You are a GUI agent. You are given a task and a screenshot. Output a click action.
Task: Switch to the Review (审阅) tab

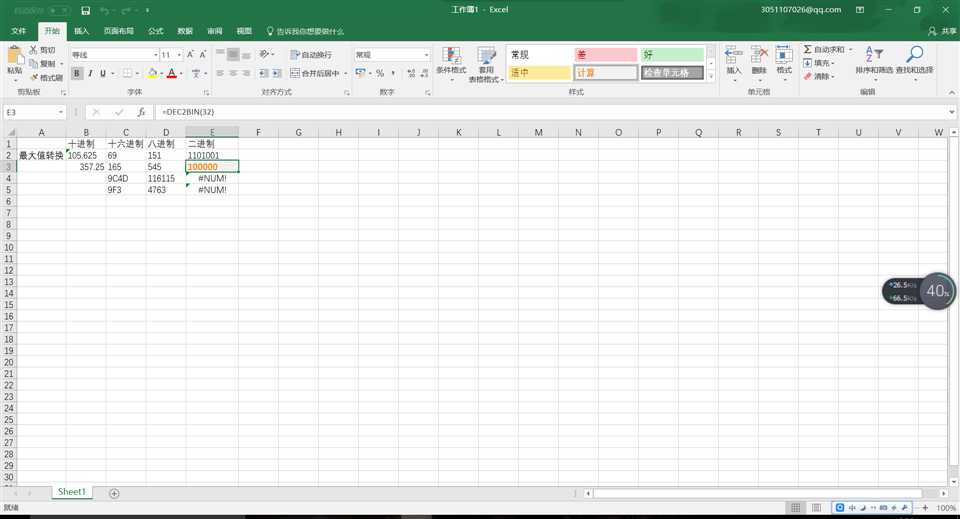tap(214, 31)
